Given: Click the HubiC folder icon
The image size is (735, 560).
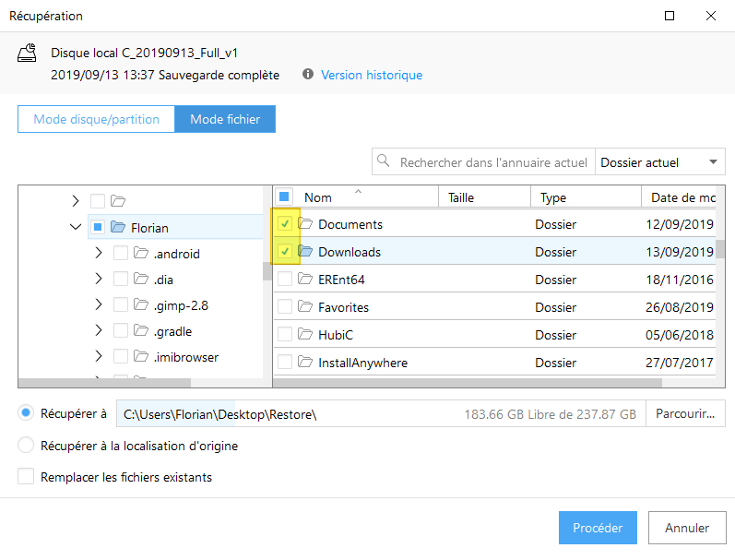Looking at the screenshot, I should (306, 335).
